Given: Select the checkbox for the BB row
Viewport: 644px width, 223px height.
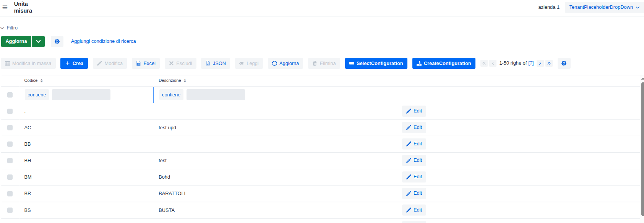Looking at the screenshot, I should point(10,144).
